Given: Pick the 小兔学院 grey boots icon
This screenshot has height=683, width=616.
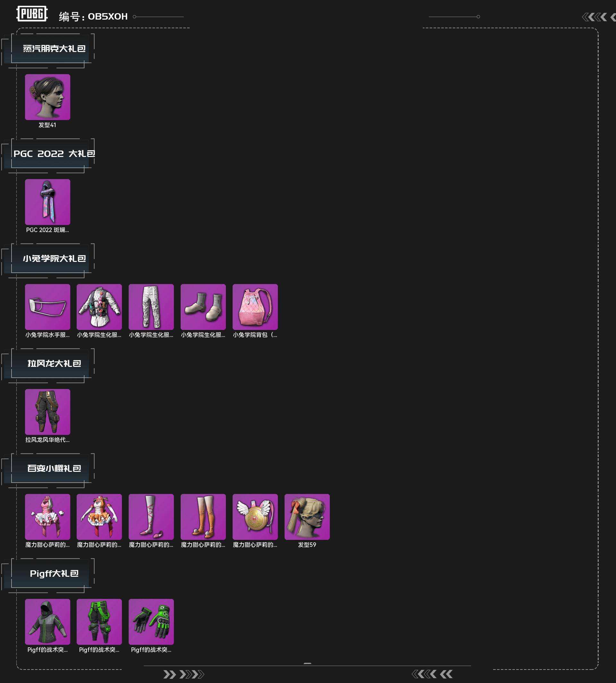Looking at the screenshot, I should [x=203, y=307].
